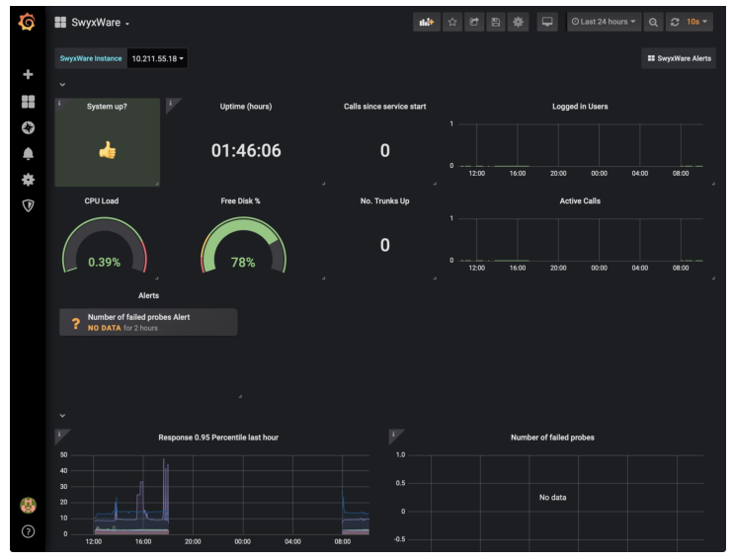This screenshot has height=560, width=733.
Task: Open the 10s refresh interval dropdown
Action: (x=698, y=22)
